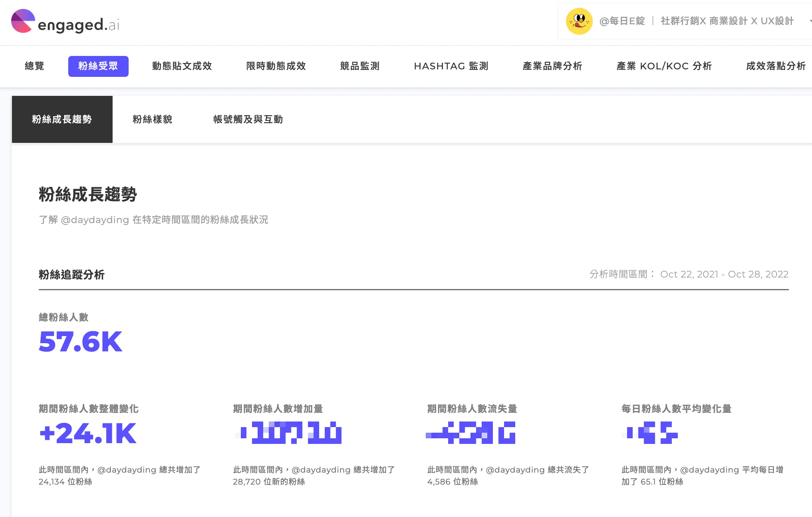Click the @daydayding description subtitle

(x=153, y=220)
